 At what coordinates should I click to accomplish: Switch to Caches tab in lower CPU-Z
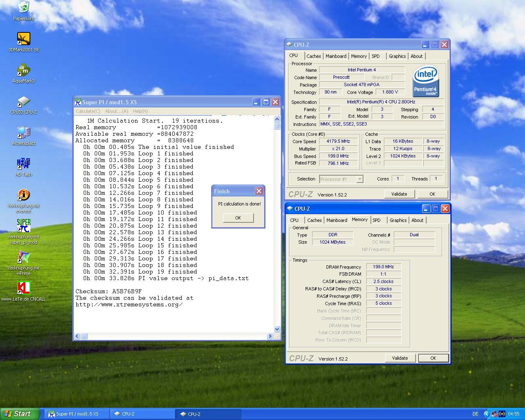pos(314,220)
